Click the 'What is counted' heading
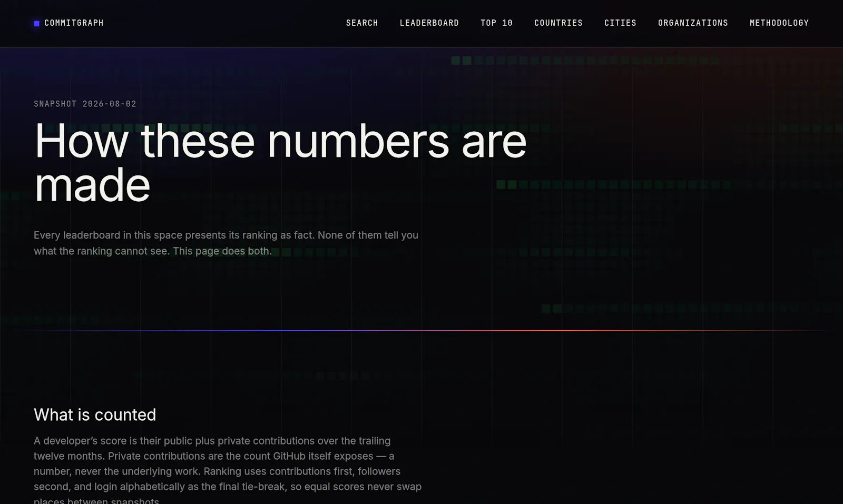843x504 pixels. (95, 415)
